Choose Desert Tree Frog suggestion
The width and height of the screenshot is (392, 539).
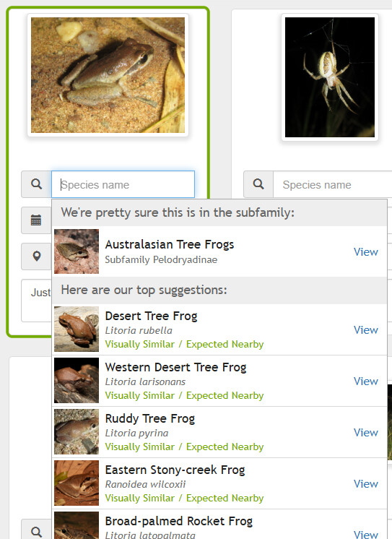coord(220,329)
